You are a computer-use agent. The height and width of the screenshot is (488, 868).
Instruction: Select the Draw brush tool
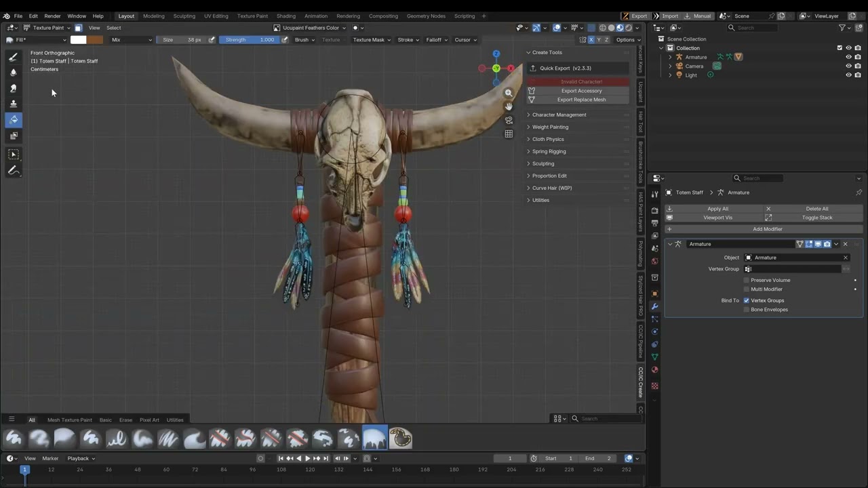coord(14,57)
